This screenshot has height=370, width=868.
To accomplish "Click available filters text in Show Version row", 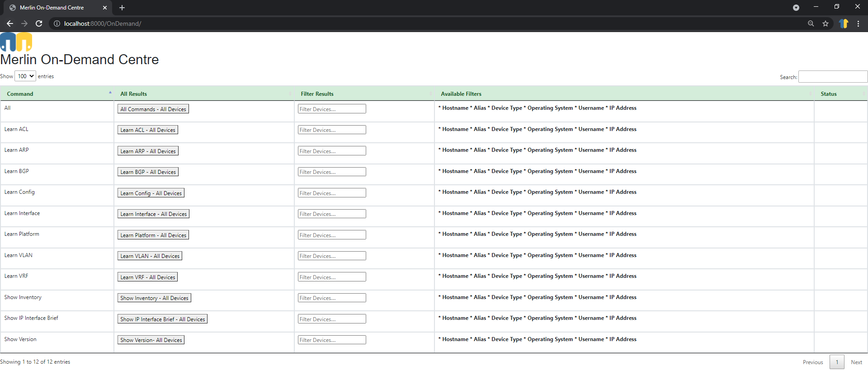I will tap(538, 339).
